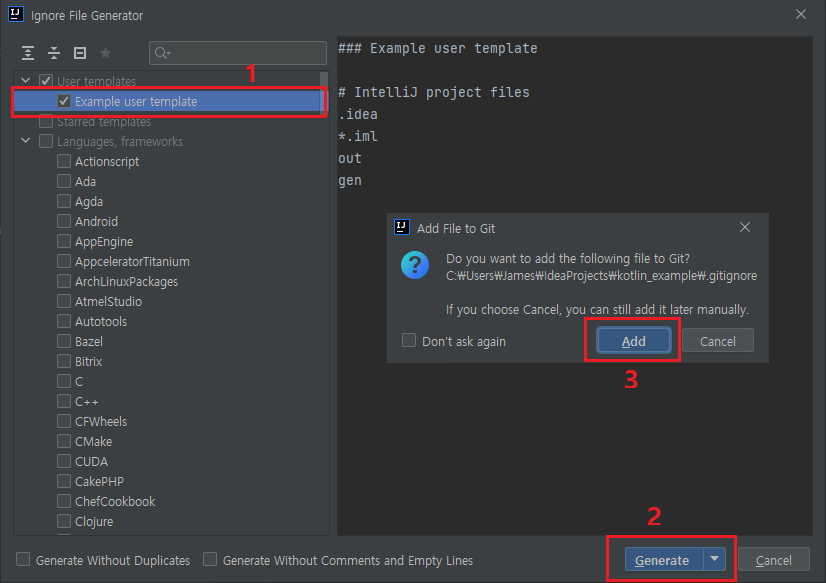826x583 pixels.
Task: Enable Don't ask again checkbox
Action: pyautogui.click(x=409, y=340)
